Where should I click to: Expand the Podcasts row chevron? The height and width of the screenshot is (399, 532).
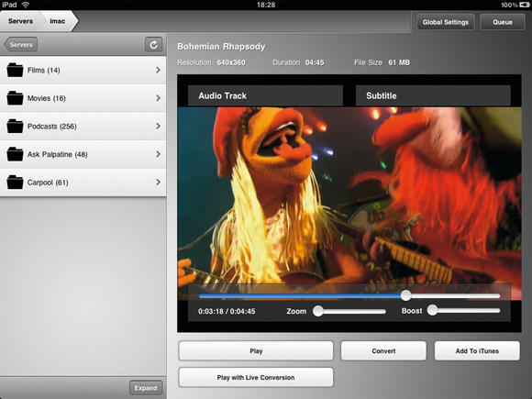coord(158,126)
